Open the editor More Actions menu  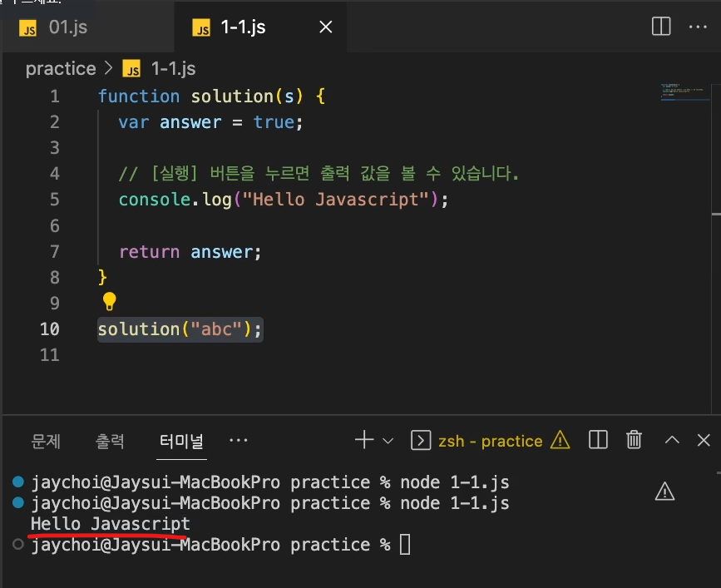point(698,27)
